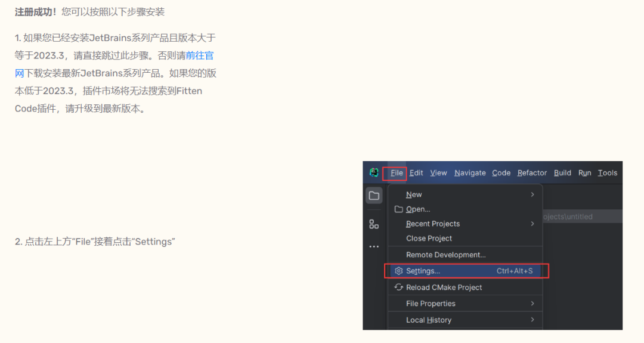The width and height of the screenshot is (644, 343).
Task: Open the Project folder tool window icon
Action: click(x=374, y=196)
